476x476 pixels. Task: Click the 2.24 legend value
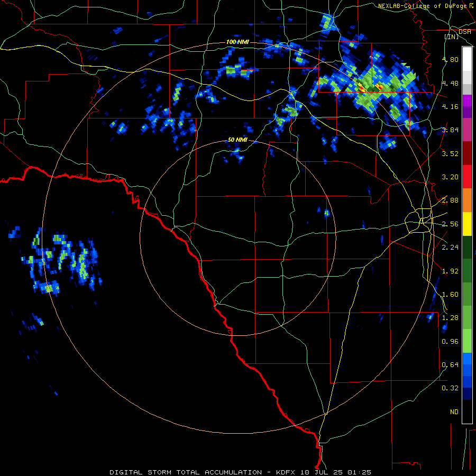coord(450,248)
